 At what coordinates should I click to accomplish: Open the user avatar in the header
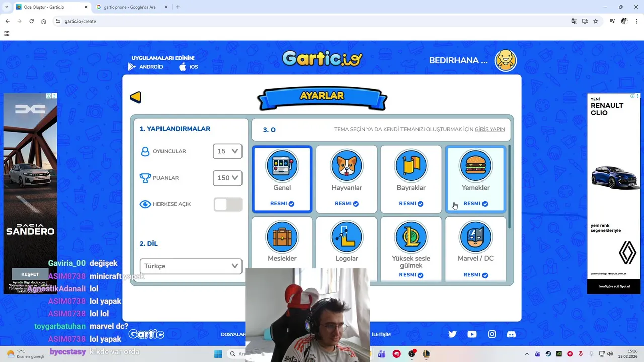click(506, 60)
